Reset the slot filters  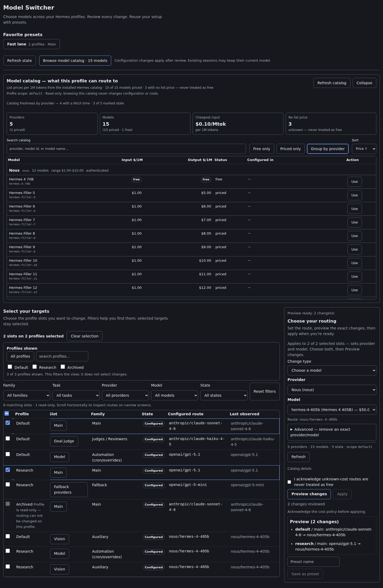point(265,391)
